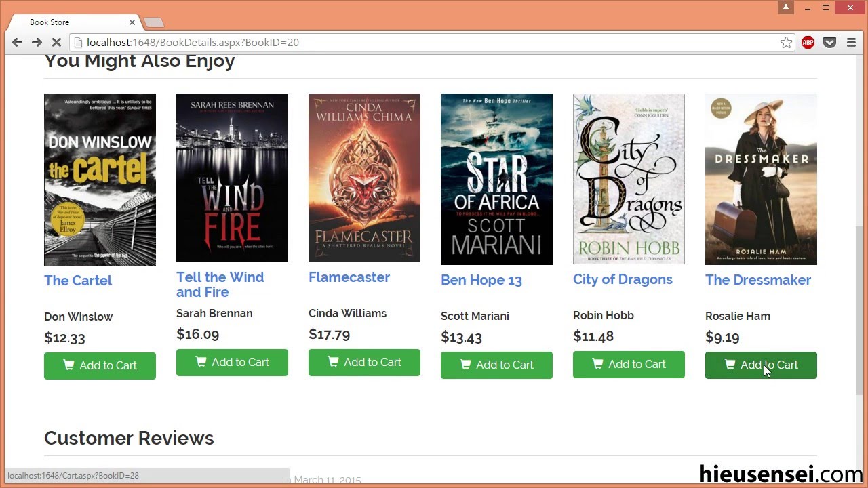Open The Dressmaker title link
This screenshot has height=488, width=868.
758,280
